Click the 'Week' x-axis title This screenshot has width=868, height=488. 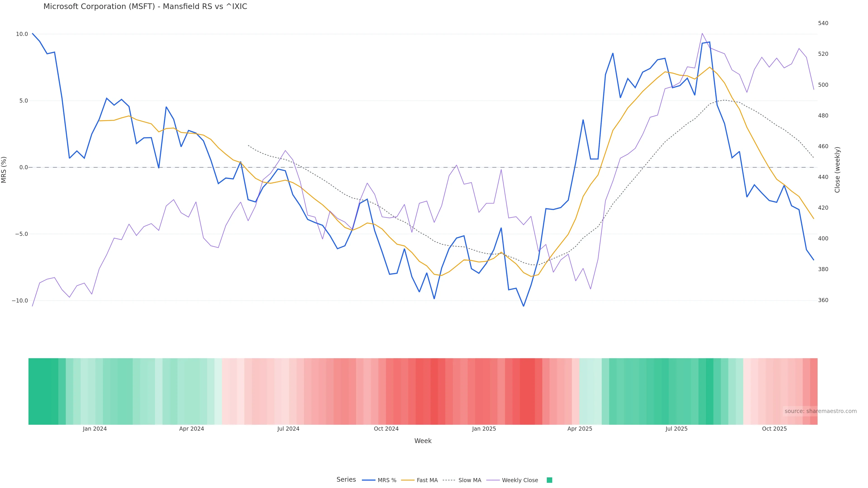point(423,441)
